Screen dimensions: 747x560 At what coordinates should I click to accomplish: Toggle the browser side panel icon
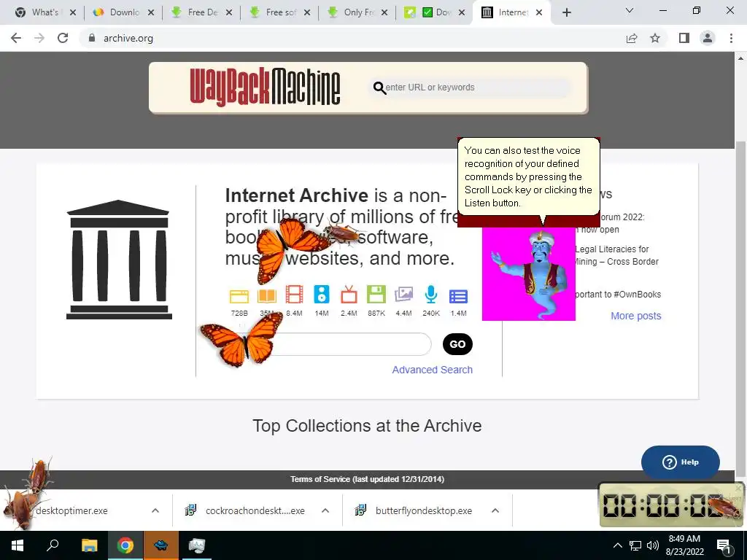(x=684, y=38)
